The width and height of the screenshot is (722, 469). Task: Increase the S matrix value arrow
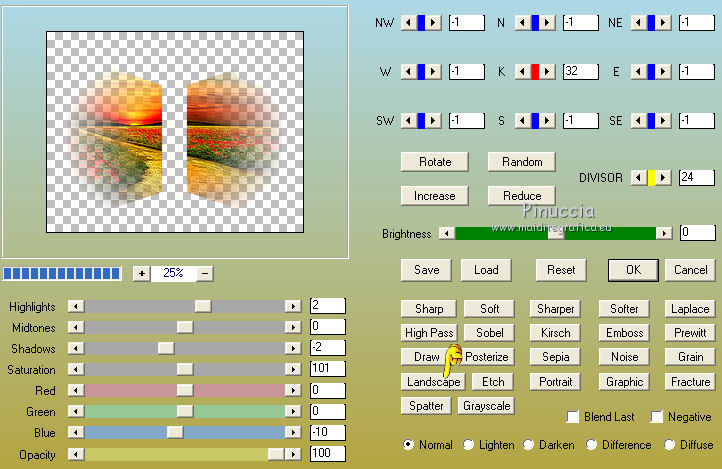tap(547, 121)
